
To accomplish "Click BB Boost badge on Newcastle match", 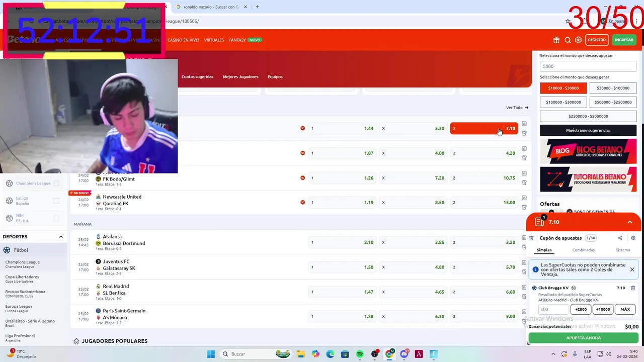I will [79, 193].
